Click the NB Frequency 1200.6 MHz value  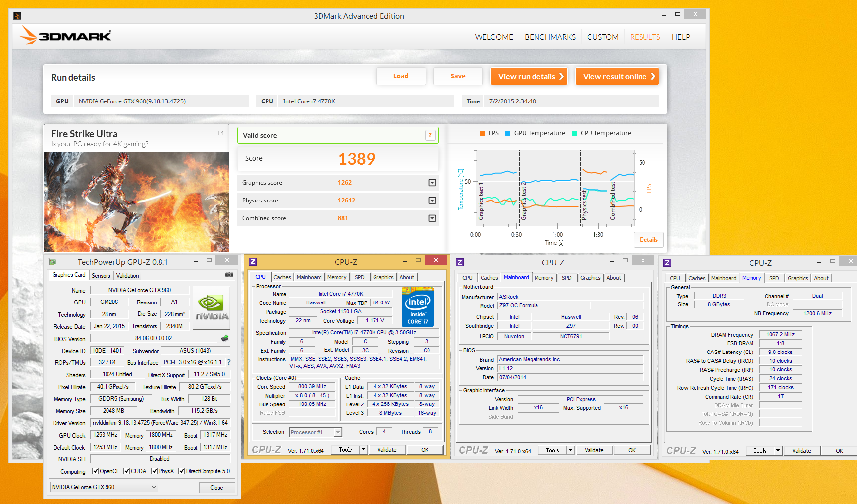817,313
